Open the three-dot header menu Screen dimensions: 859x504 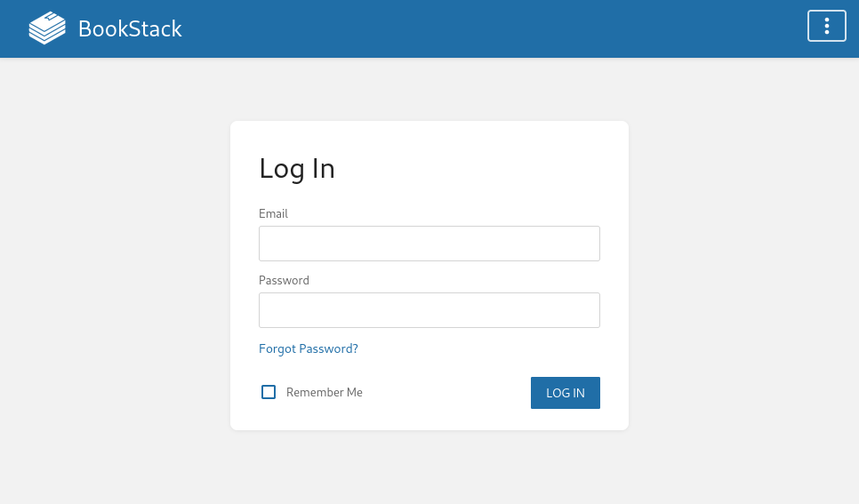827,26
